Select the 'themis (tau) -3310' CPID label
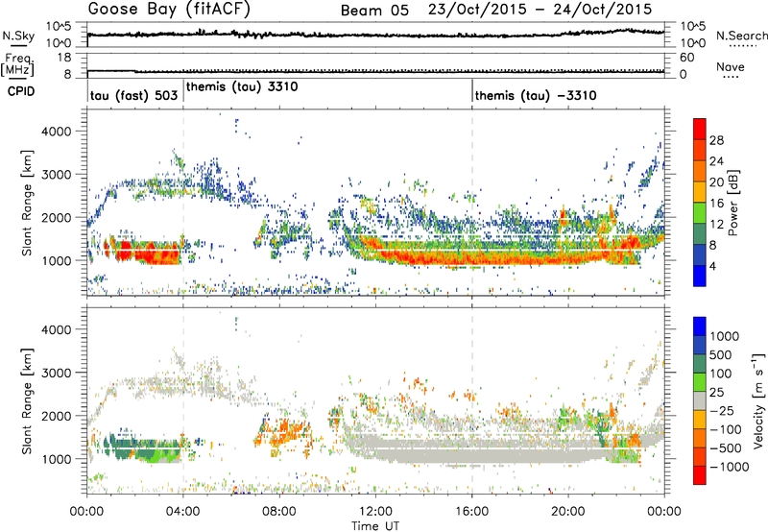The width and height of the screenshot is (768, 532). pos(536,95)
